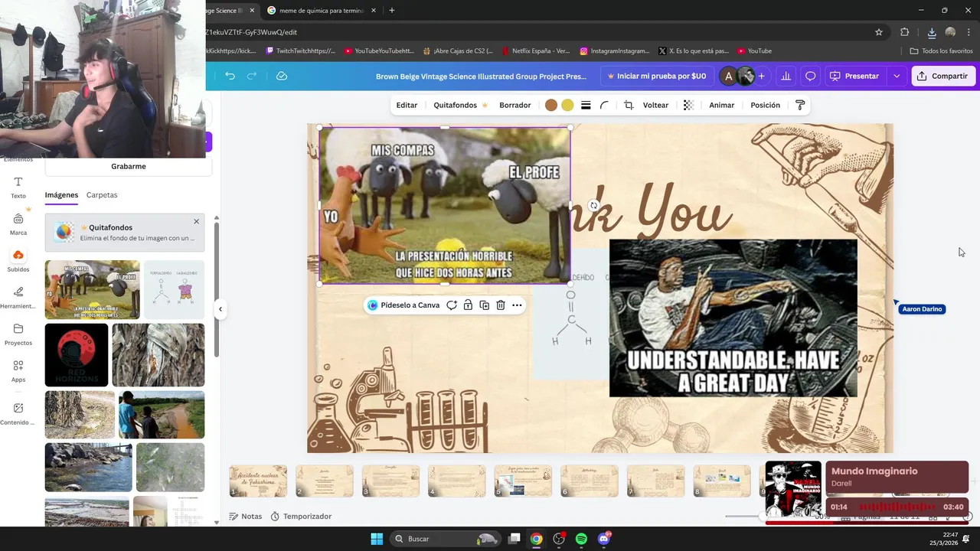Collapse the side panel with arrow

(220, 309)
